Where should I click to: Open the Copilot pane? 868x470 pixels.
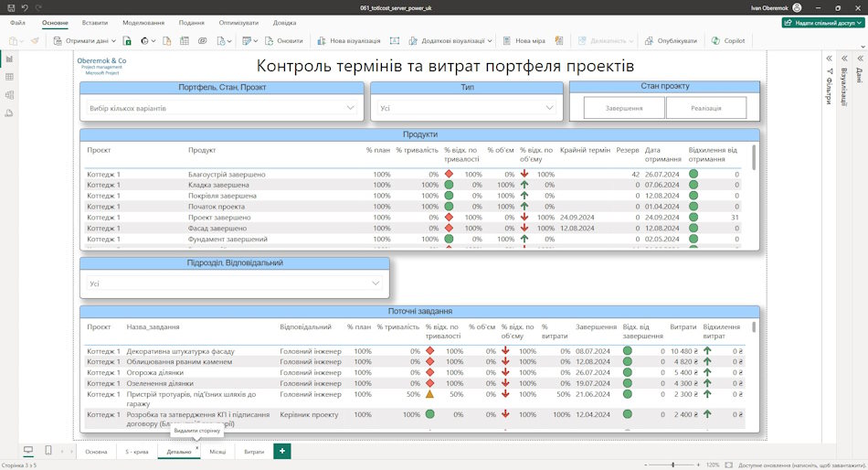tap(728, 40)
